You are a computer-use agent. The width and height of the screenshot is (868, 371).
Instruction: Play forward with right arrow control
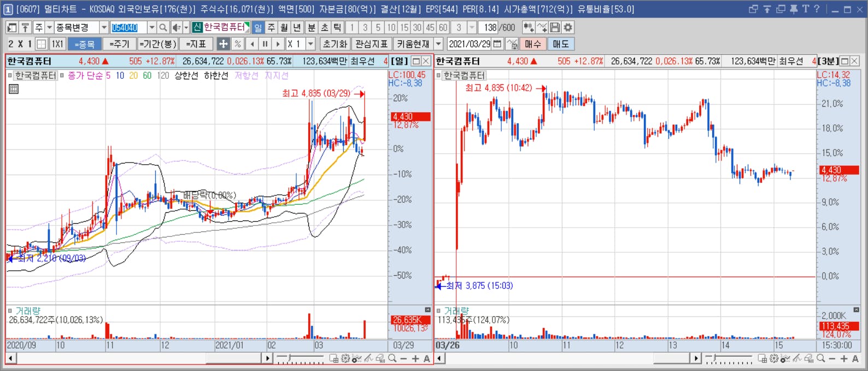[278, 44]
